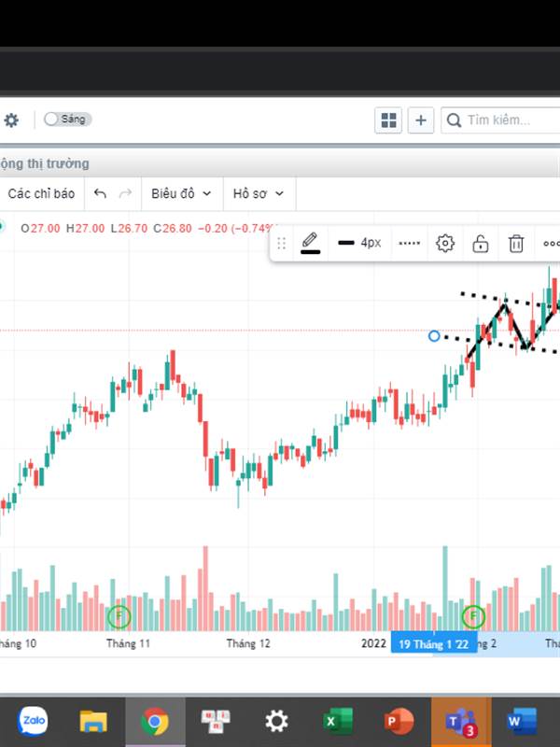Open Word from the taskbar
This screenshot has width=560, height=747.
[x=522, y=721]
